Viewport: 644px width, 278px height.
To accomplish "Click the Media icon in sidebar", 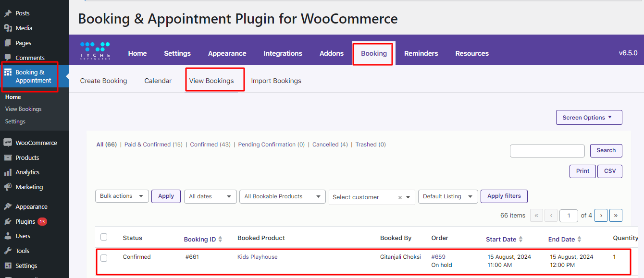I will click(8, 28).
